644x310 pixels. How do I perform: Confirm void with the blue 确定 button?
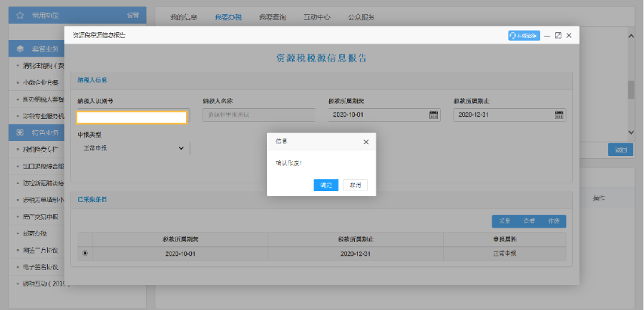[326, 185]
